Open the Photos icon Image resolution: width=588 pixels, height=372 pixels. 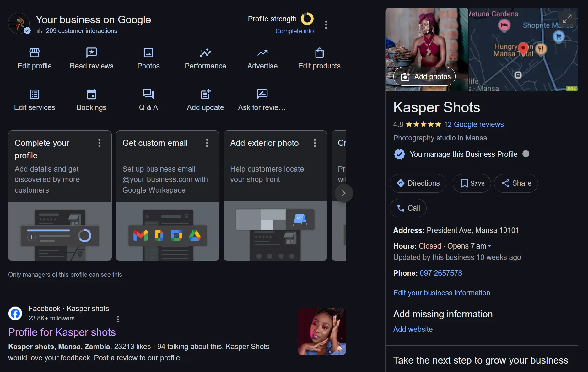[x=148, y=52]
